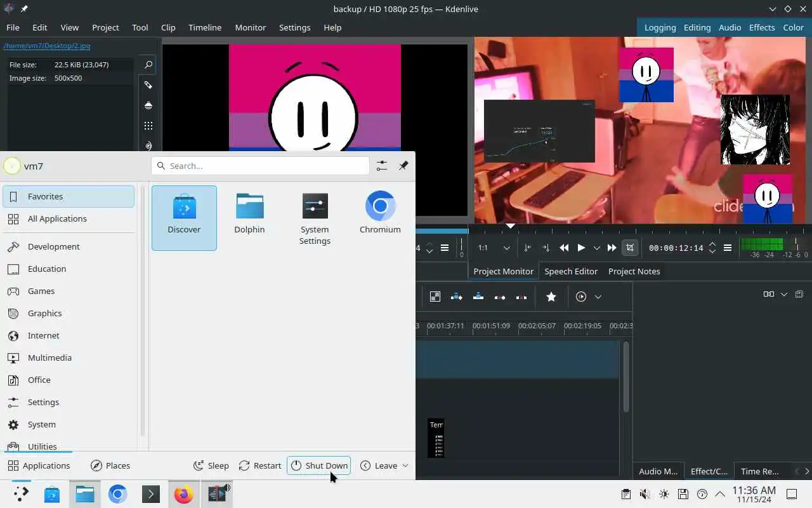The height and width of the screenshot is (508, 812).
Task: Click the Restart button
Action: [260, 465]
